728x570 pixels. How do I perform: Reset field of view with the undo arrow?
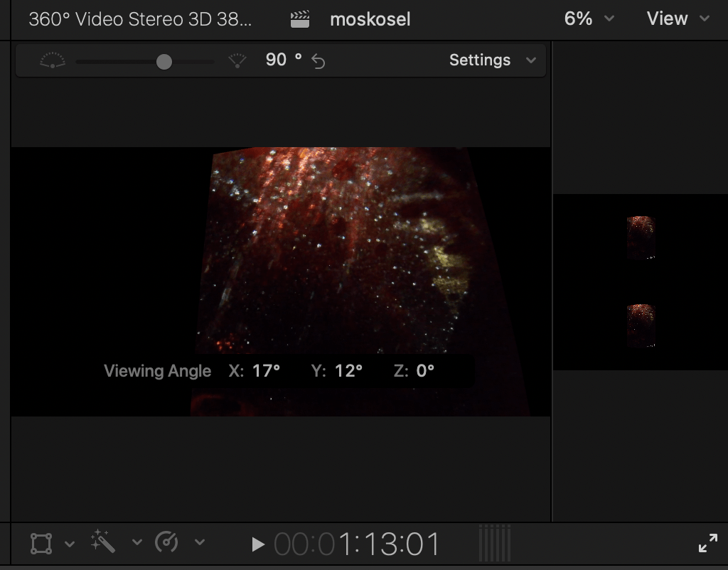coord(318,61)
